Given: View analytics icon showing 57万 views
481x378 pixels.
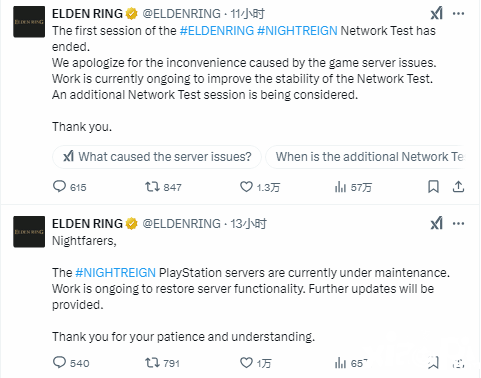Looking at the screenshot, I should (x=340, y=187).
